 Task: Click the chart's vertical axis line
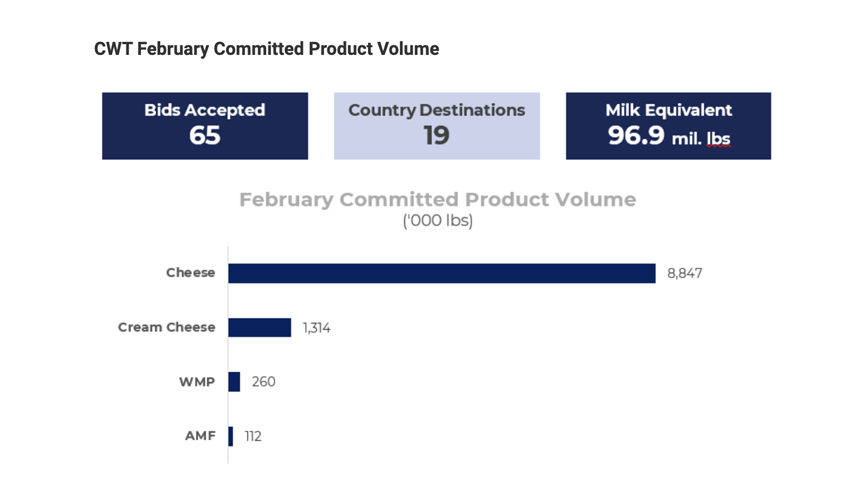(x=228, y=355)
